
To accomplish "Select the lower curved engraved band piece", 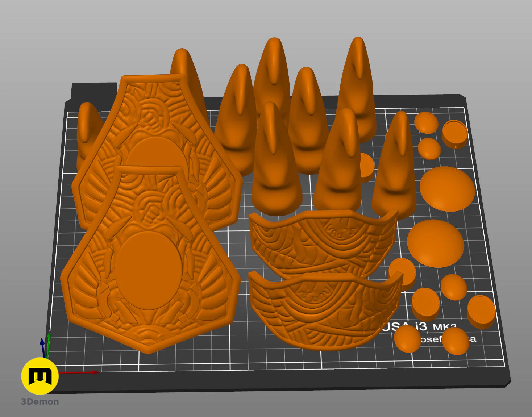I will (325, 310).
